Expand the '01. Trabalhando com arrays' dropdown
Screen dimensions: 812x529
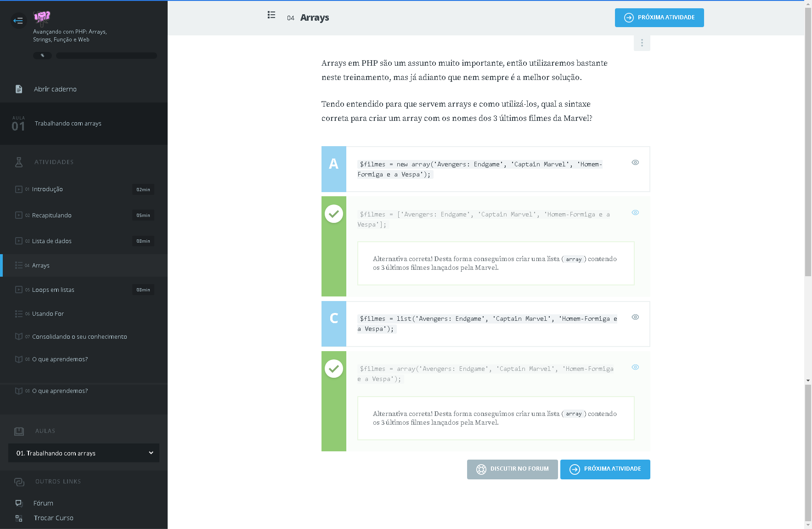(84, 453)
